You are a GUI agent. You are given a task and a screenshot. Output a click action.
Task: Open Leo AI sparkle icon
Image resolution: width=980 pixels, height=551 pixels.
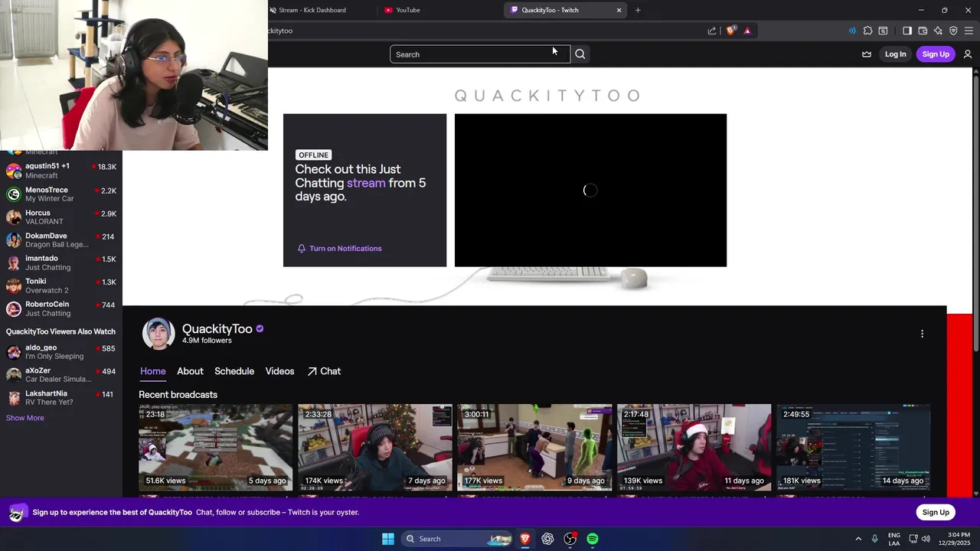938,31
